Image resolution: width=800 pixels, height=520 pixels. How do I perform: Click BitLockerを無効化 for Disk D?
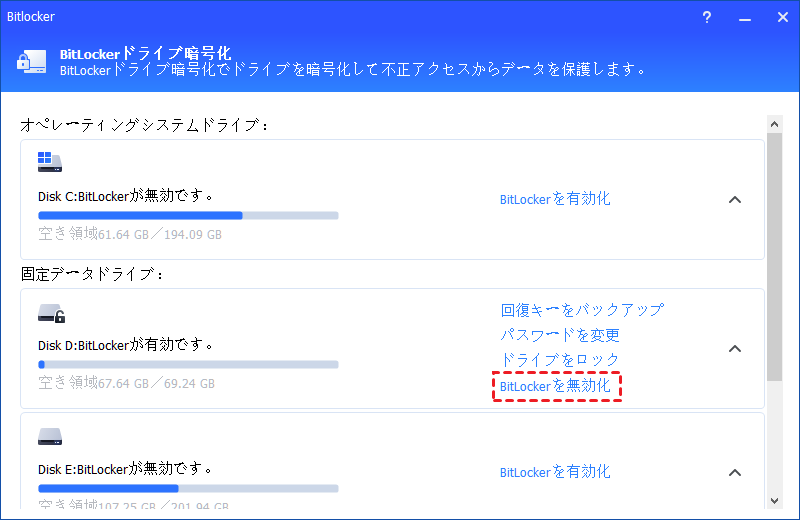tap(556, 386)
